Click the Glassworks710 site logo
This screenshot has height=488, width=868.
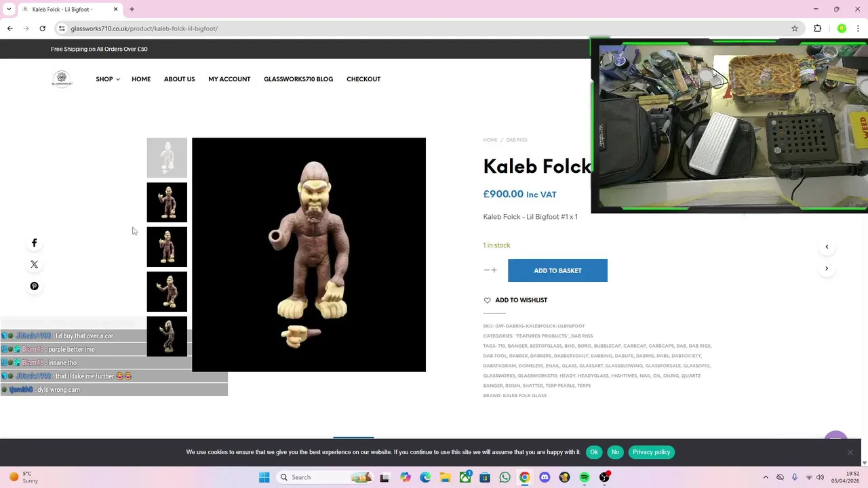tap(62, 79)
